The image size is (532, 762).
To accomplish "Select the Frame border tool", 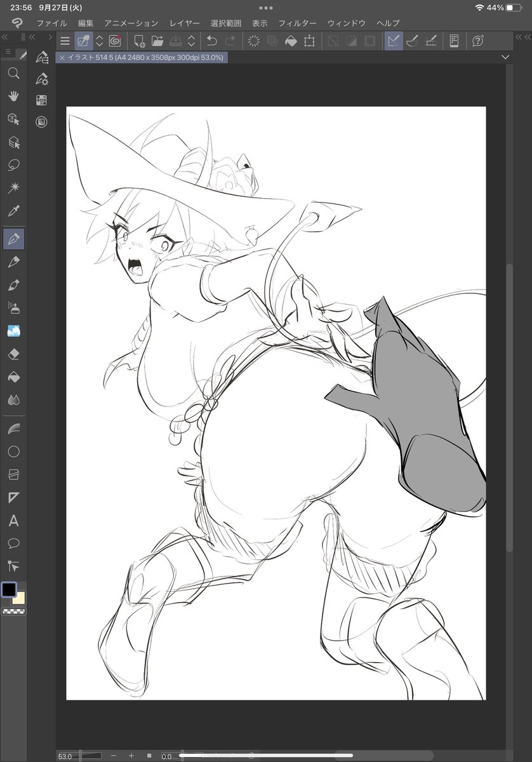I will pyautogui.click(x=13, y=475).
